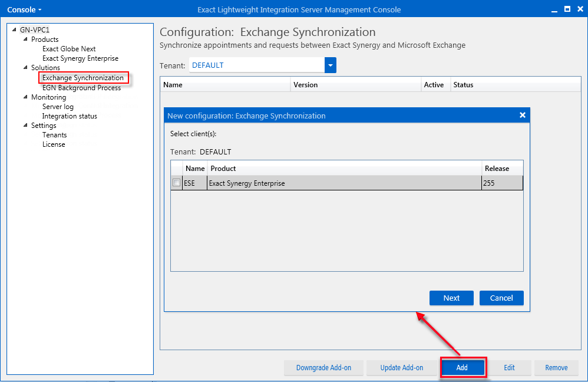Viewport: 588px width, 382px height.
Task: Open Tenants settings
Action: 54,135
